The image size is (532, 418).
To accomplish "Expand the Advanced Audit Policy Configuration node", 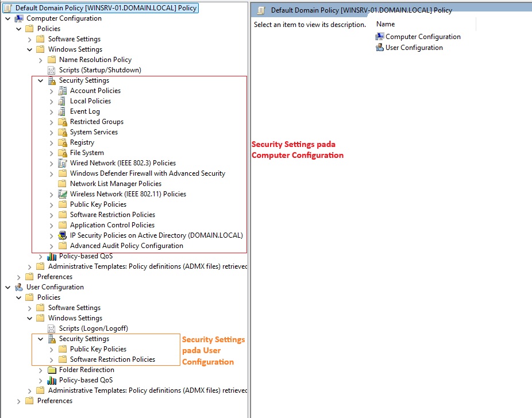I will [51, 246].
